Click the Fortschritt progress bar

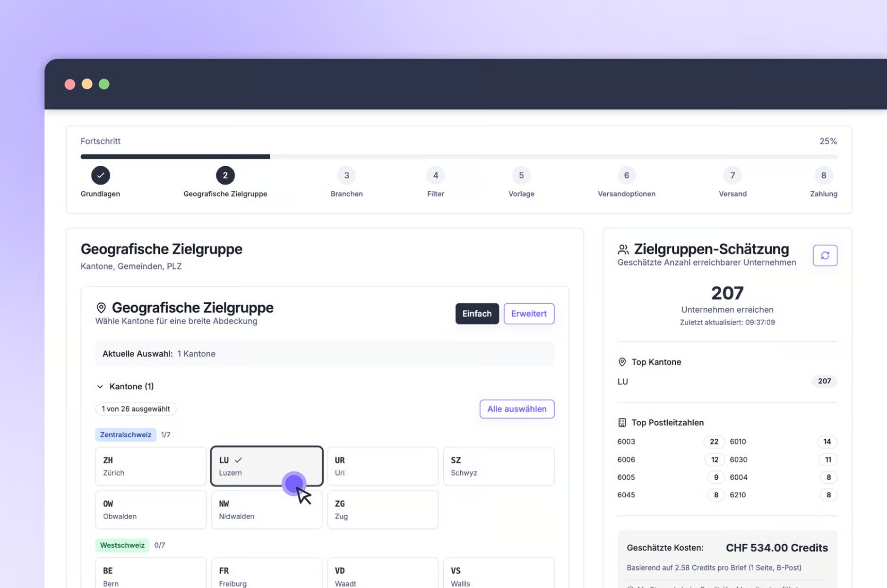click(459, 156)
